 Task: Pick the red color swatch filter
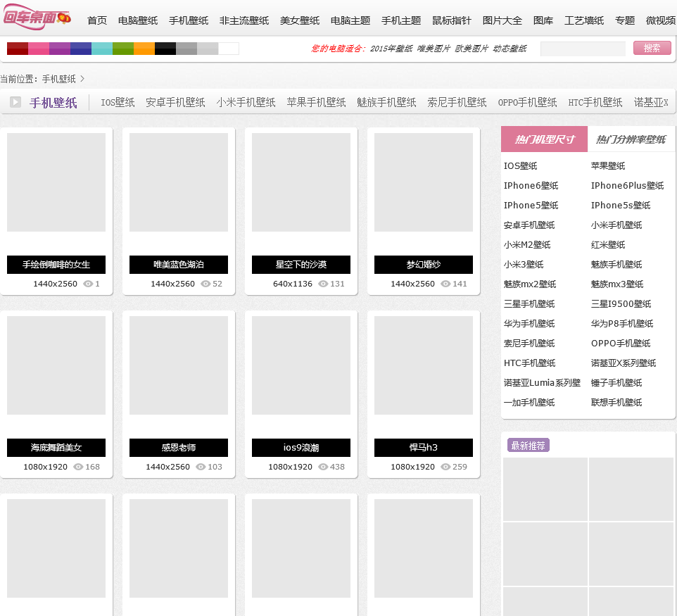[18, 49]
